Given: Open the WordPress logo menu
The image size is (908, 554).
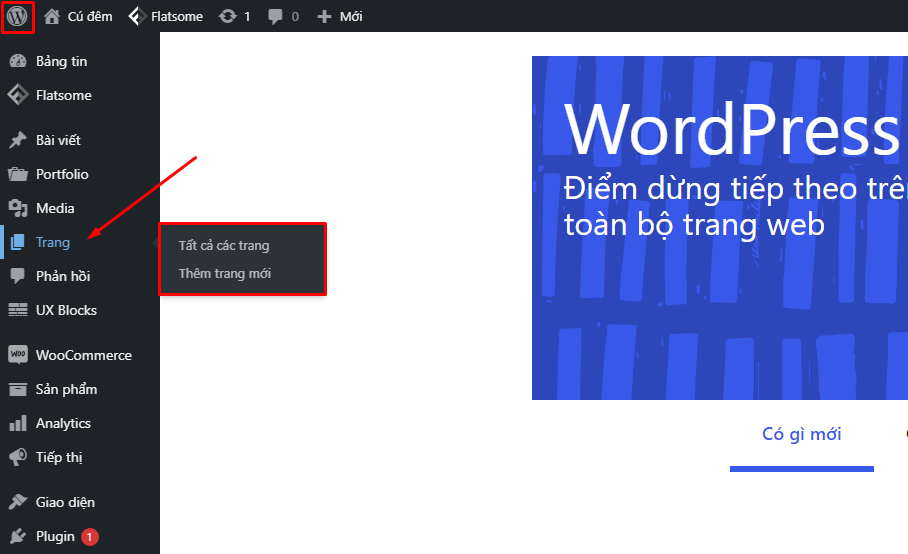Looking at the screenshot, I should tap(17, 16).
